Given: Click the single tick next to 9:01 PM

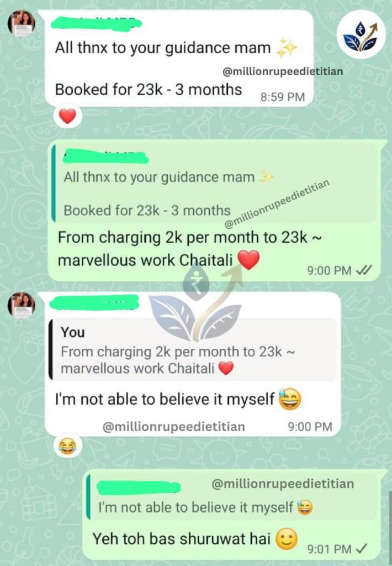Looking at the screenshot, I should point(361,549).
